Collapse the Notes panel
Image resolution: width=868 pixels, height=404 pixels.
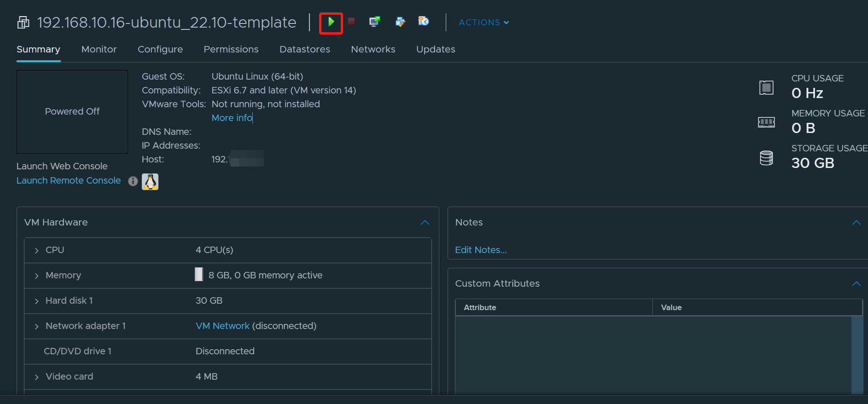tap(856, 223)
